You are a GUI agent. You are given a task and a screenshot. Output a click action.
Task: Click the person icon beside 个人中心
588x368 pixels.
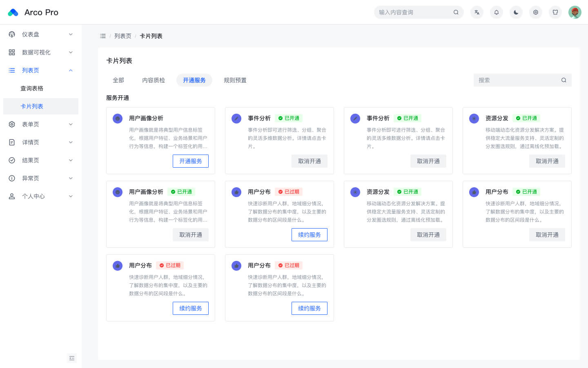12,196
